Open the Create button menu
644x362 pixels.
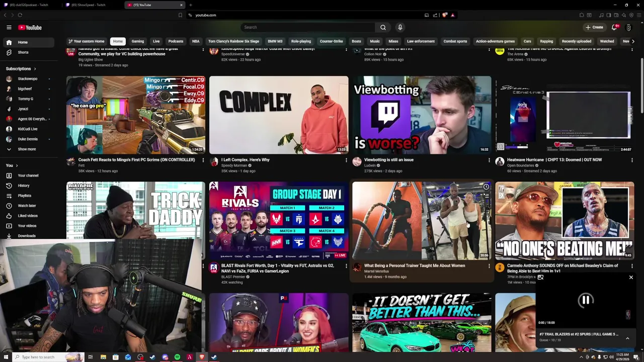[594, 27]
